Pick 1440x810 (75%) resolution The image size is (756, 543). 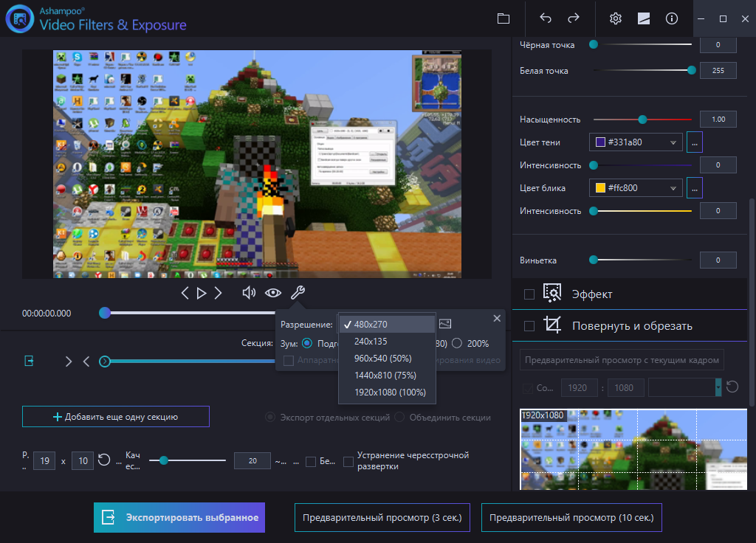pos(387,376)
